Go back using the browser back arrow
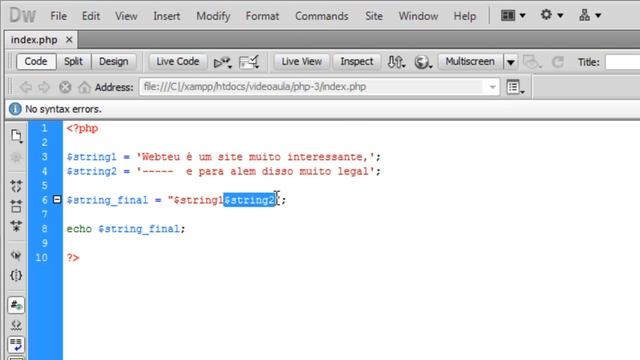This screenshot has height=360, width=640. [x=25, y=87]
